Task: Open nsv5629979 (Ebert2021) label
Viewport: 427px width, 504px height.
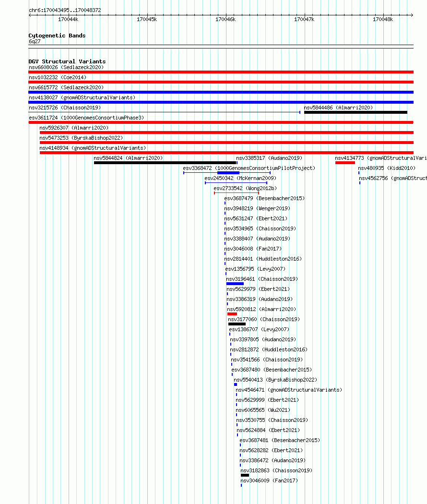Action: [x=258, y=289]
